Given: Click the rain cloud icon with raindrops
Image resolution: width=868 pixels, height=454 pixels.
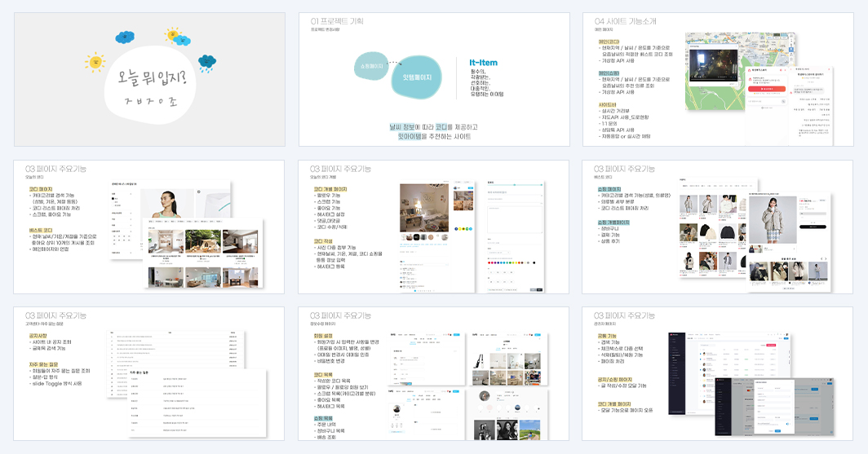Looking at the screenshot, I should tap(207, 63).
